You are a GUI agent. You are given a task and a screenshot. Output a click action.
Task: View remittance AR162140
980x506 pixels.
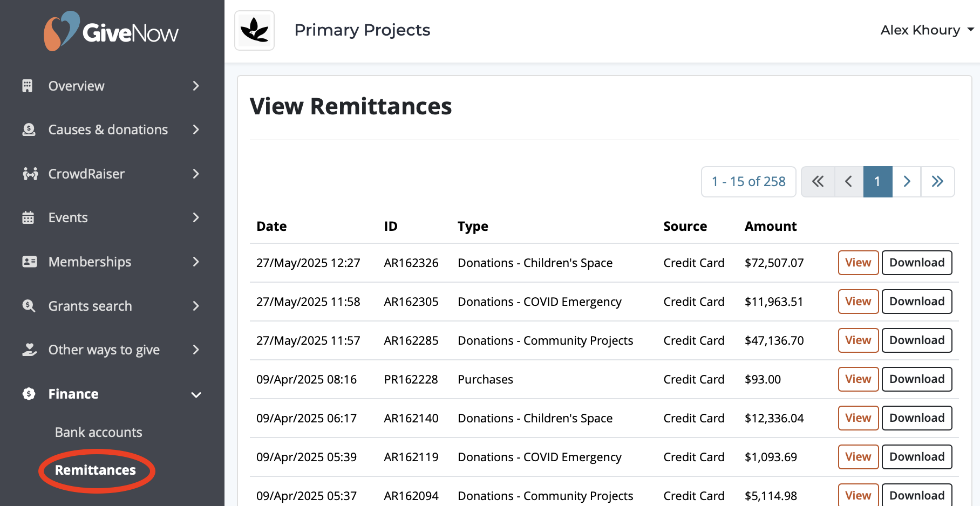point(858,418)
